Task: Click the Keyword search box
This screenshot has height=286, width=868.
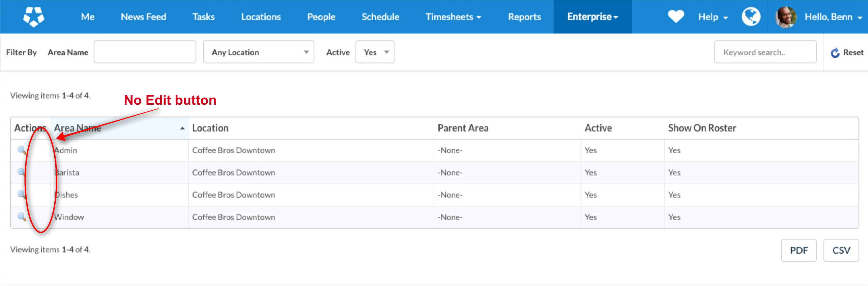Action: click(765, 52)
